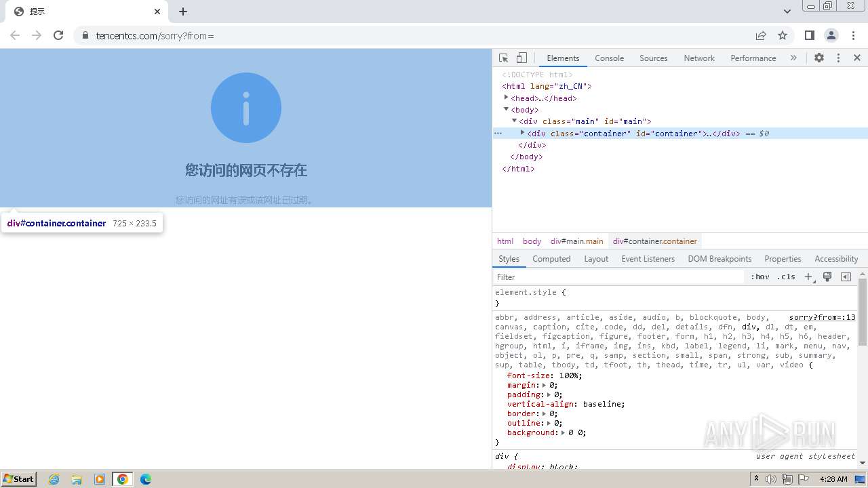Open the tab search dropdown arrow
The image size is (868, 488).
pyautogui.click(x=787, y=12)
